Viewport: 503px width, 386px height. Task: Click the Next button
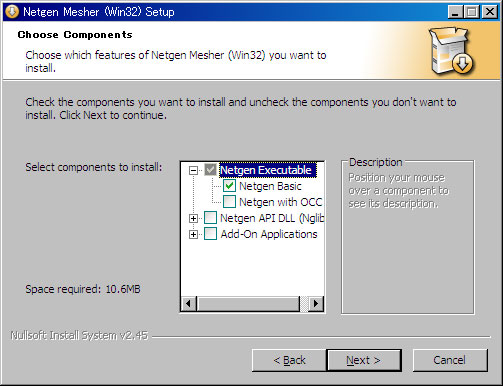click(364, 360)
